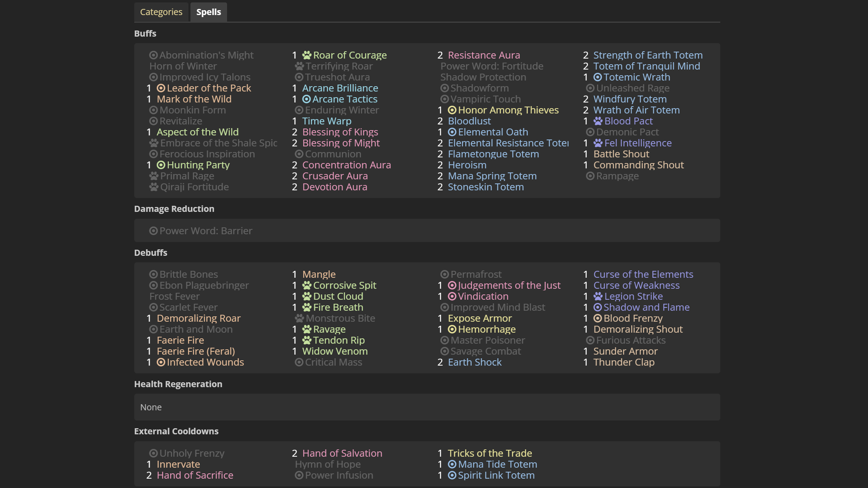This screenshot has width=868, height=488.
Task: Click the paw icon beside Roar of Courage
Action: click(x=306, y=55)
